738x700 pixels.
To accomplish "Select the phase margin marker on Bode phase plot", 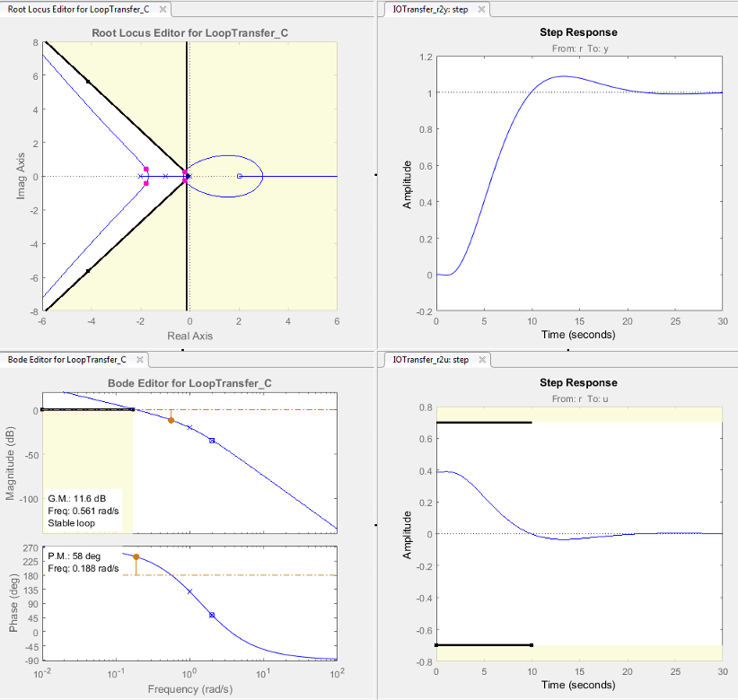I will click(x=136, y=557).
